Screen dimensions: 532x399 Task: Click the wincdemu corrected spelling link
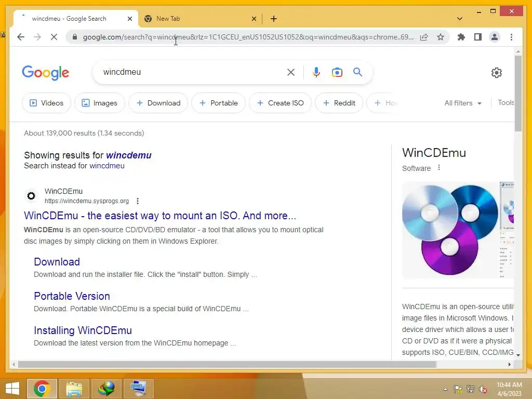(x=129, y=155)
